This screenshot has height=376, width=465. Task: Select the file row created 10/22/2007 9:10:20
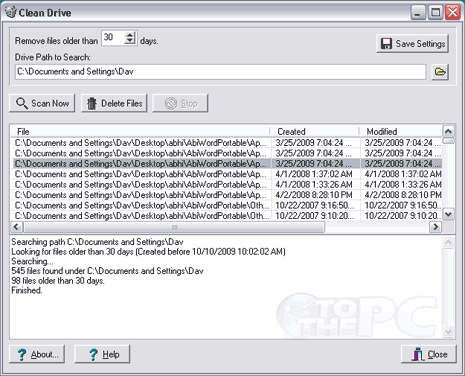tap(227, 216)
